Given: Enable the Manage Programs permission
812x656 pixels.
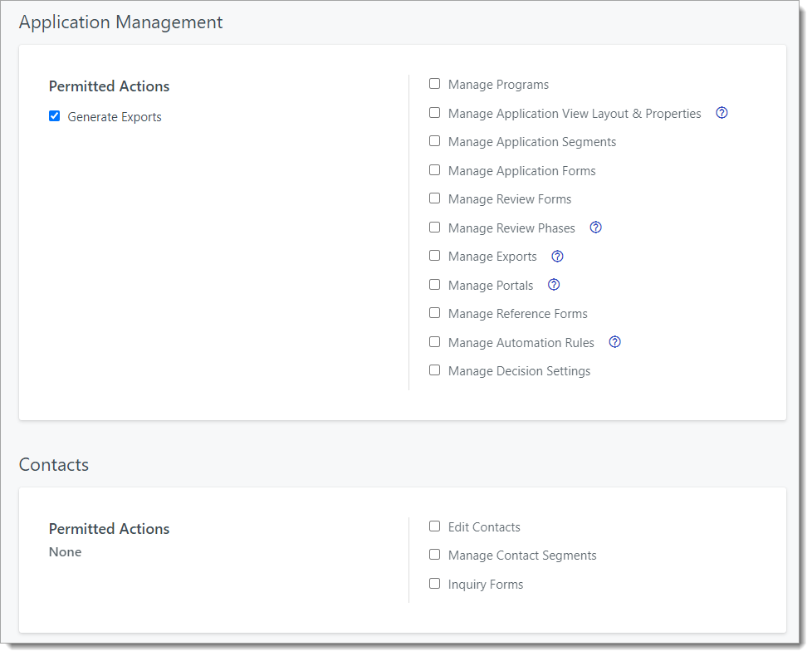Looking at the screenshot, I should [434, 83].
